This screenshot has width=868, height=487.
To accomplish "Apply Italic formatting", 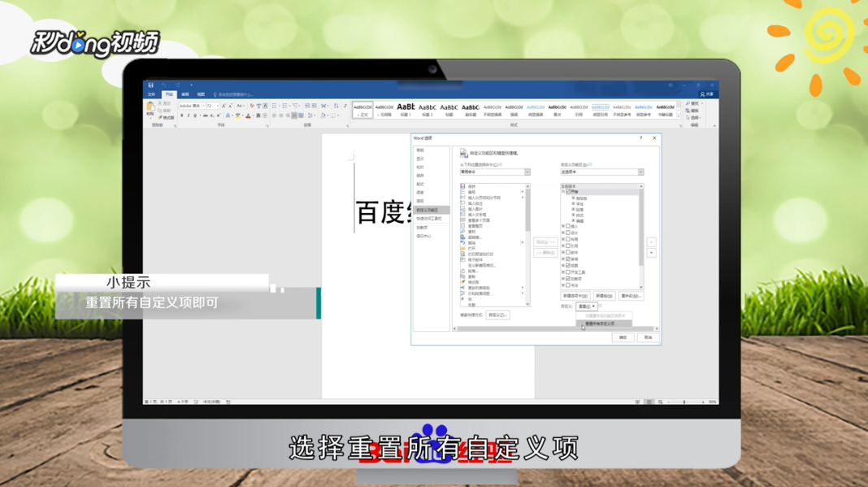I will (x=189, y=115).
